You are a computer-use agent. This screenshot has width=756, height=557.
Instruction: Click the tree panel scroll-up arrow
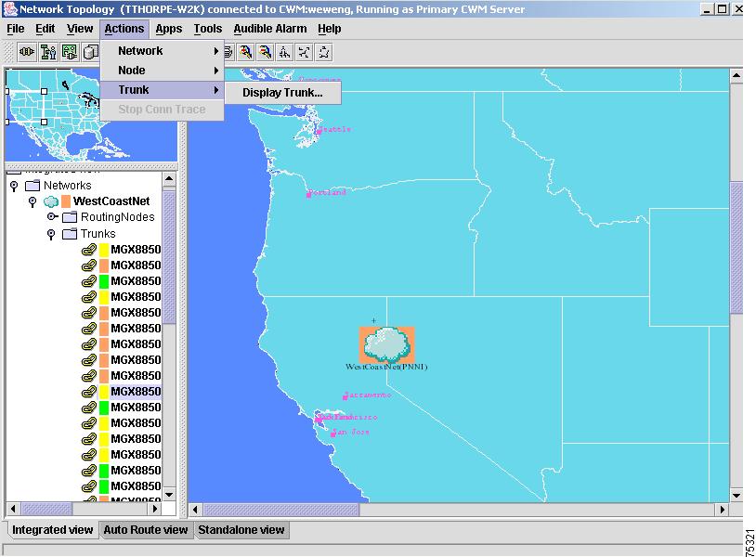(169, 179)
